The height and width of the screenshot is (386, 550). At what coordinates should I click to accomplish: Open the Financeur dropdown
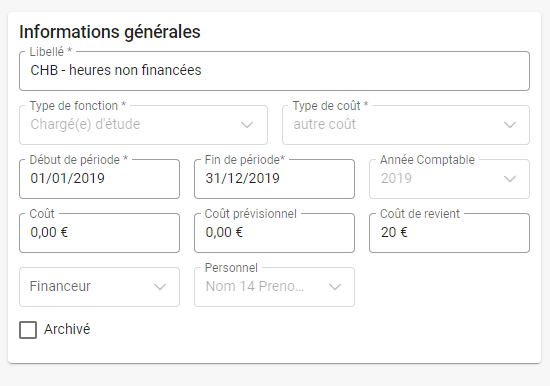click(x=99, y=287)
